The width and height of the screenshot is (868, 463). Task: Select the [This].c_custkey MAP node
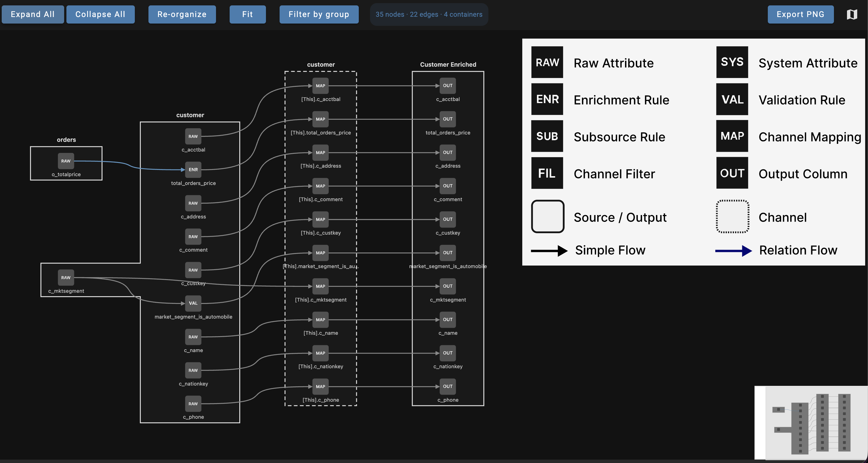click(x=320, y=220)
